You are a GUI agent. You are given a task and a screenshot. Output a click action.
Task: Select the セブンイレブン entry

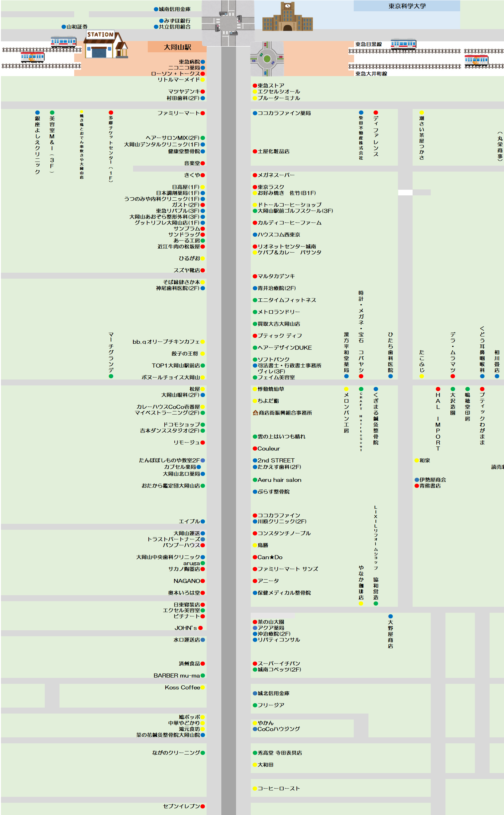184,806
